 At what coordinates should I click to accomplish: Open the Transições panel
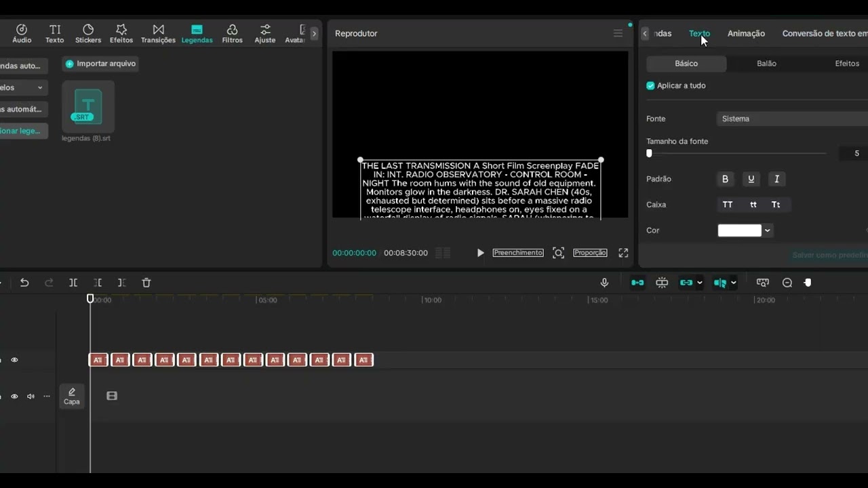[x=158, y=34]
